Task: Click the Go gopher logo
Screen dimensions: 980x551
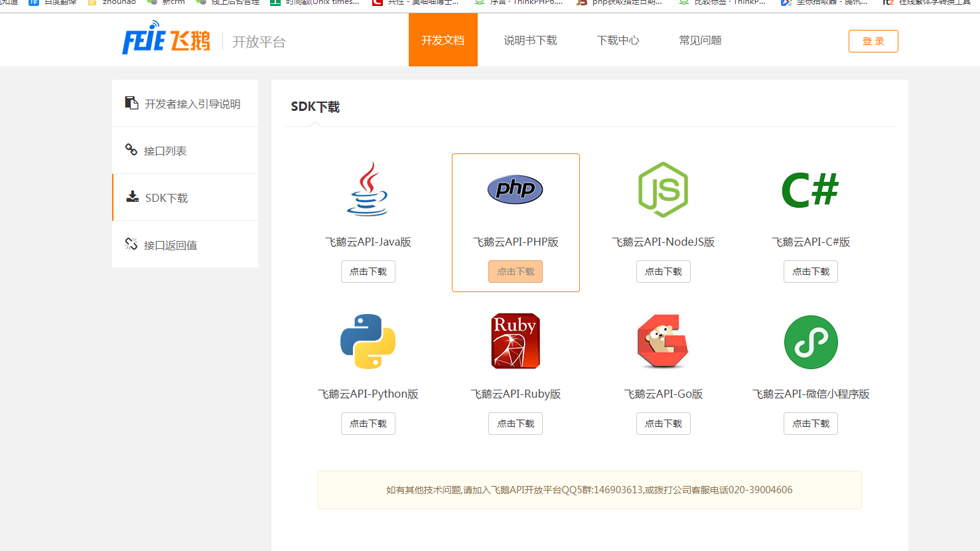Action: pyautogui.click(x=663, y=341)
